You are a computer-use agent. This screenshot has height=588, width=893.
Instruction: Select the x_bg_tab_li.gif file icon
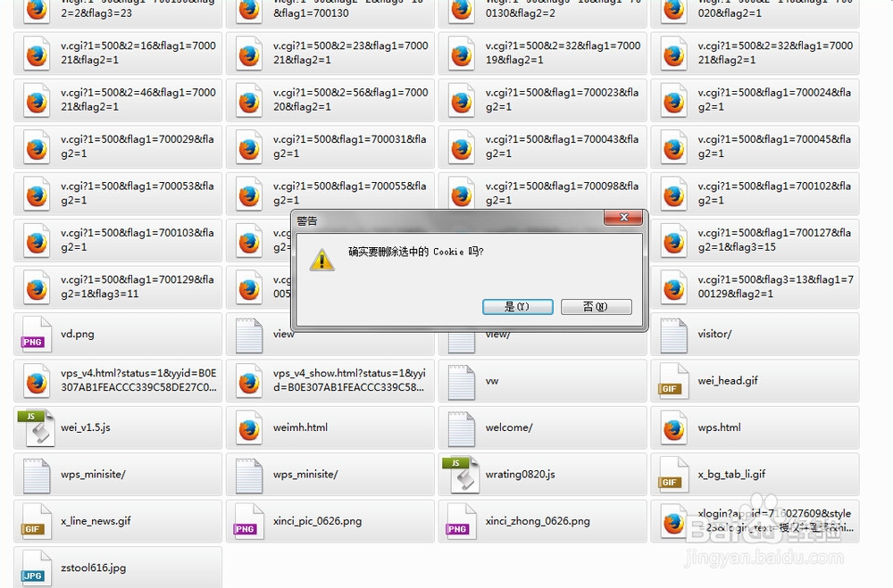(673, 474)
